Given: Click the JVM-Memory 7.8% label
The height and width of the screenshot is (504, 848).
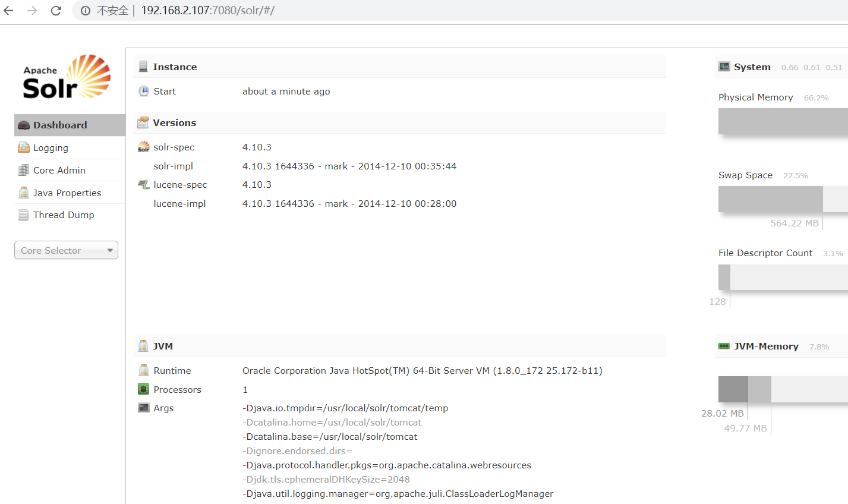Looking at the screenshot, I should click(x=819, y=347).
